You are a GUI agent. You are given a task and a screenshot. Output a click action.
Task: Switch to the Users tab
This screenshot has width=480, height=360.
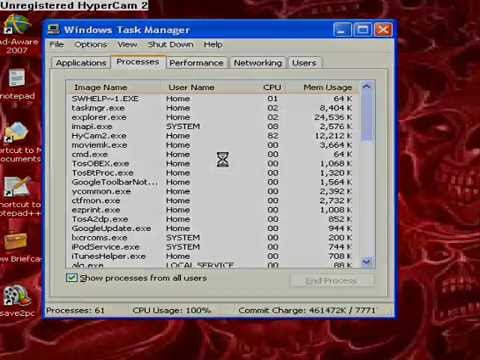[x=304, y=63]
